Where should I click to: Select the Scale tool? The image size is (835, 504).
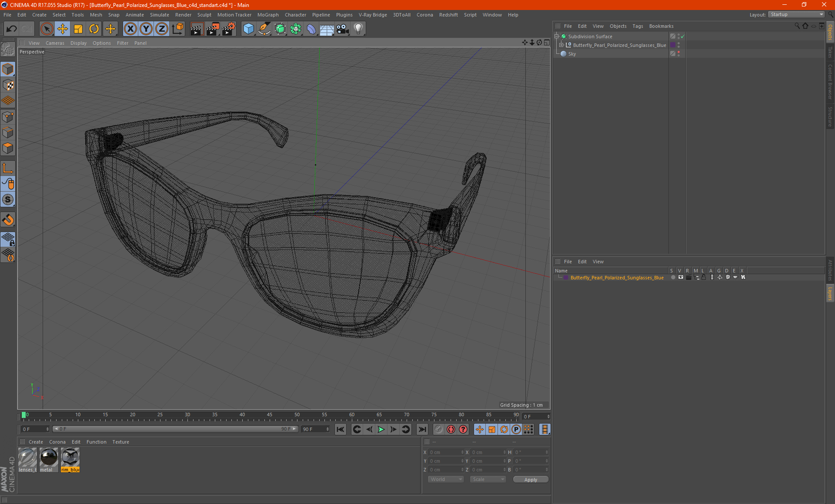click(78, 29)
